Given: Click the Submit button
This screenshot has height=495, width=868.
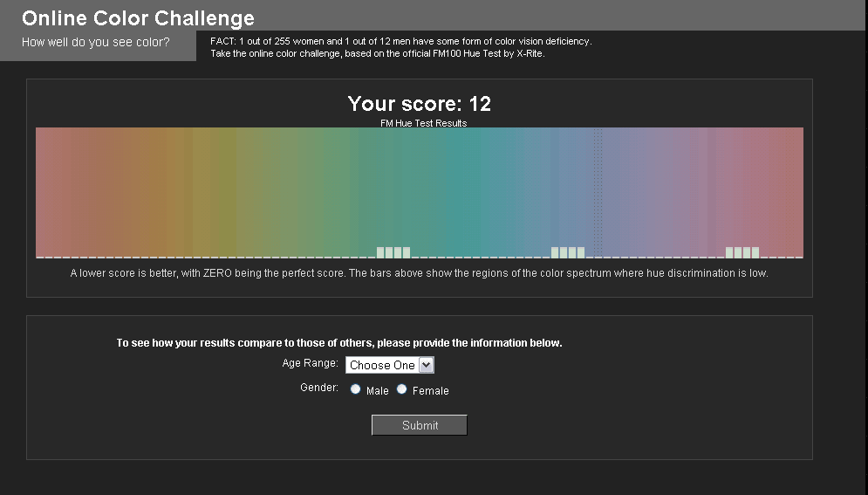Looking at the screenshot, I should point(420,425).
